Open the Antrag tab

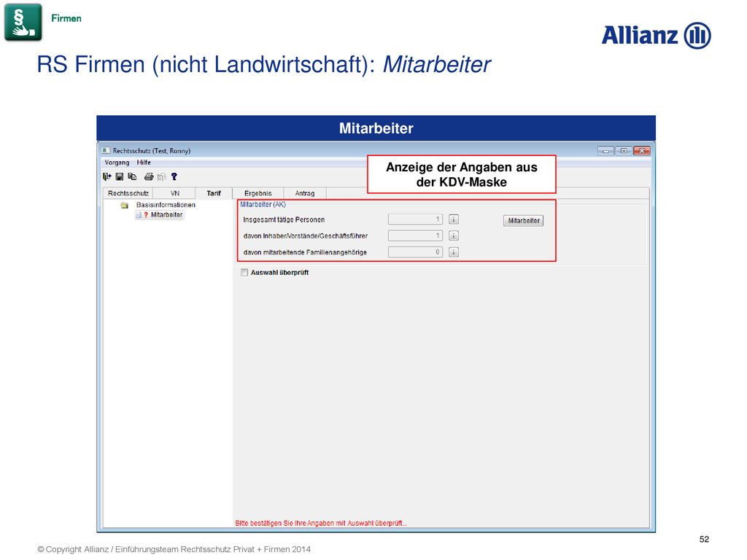[x=305, y=193]
